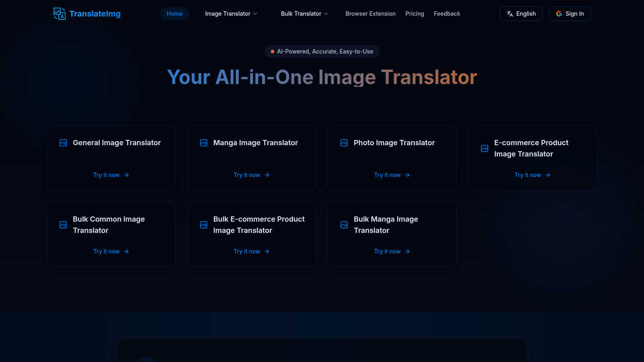Click the Manga Image Translator image icon

coord(204,143)
